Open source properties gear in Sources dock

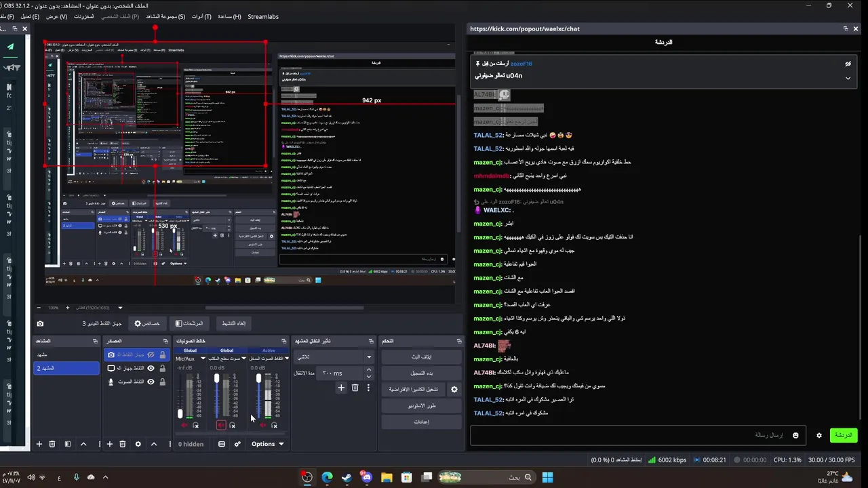[138, 444]
